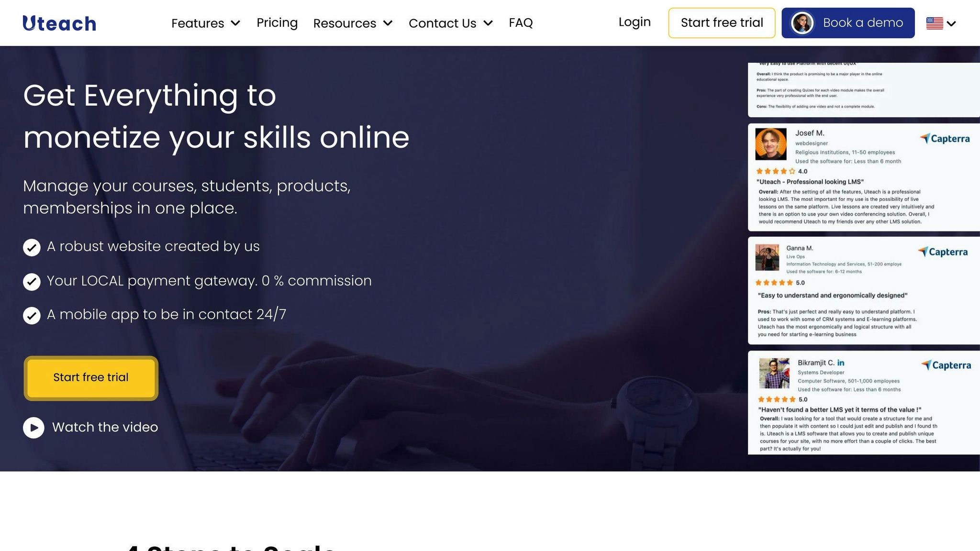This screenshot has height=551, width=980.
Task: Open the FAQ page
Action: tap(521, 22)
